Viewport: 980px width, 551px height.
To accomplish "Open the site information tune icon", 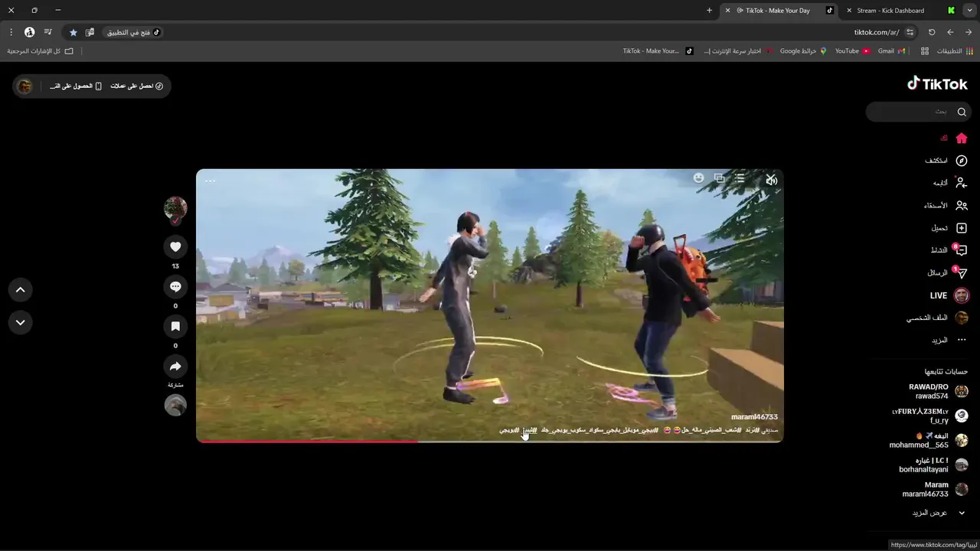I will [x=910, y=32].
